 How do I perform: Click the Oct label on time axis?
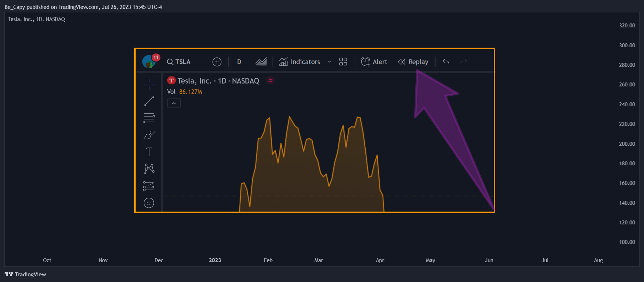coord(47,260)
